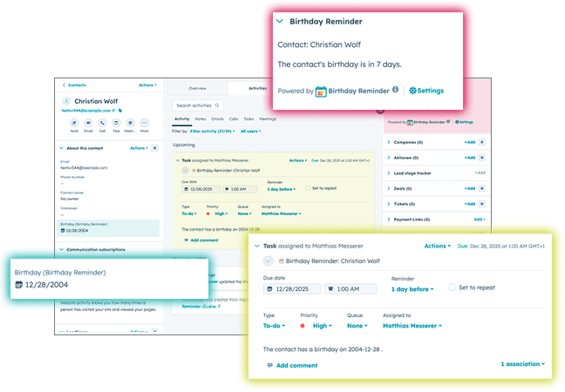Click the Task icon in contact actions
The height and width of the screenshot is (392, 565).
[116, 123]
